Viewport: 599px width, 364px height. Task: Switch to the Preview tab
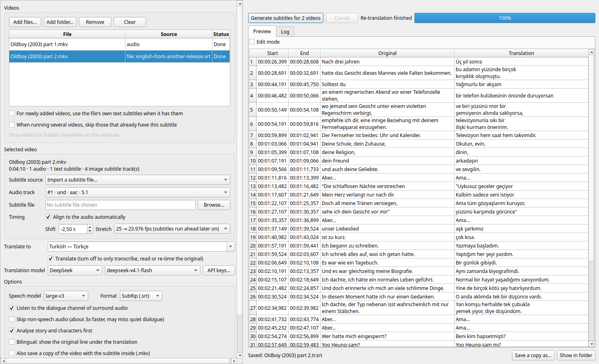pos(262,32)
